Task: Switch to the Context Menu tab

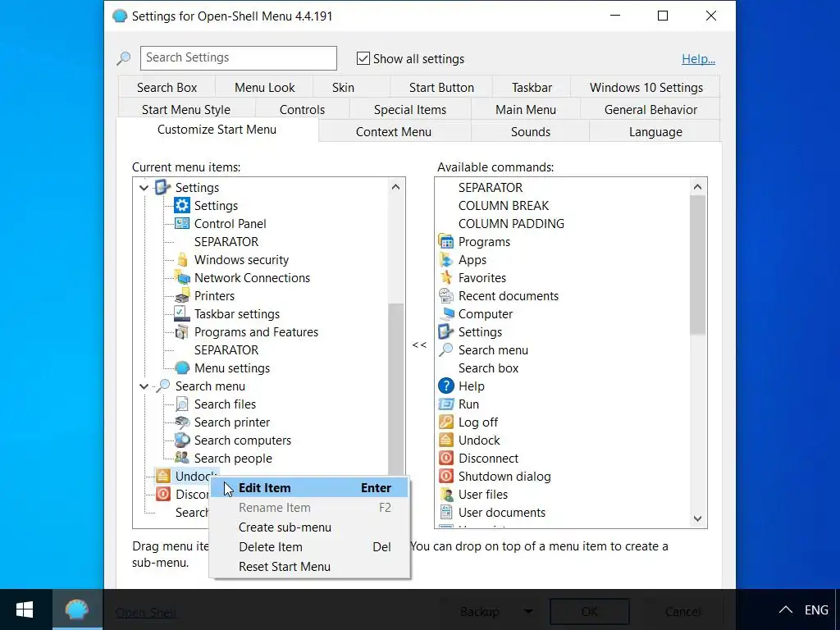Action: [394, 132]
